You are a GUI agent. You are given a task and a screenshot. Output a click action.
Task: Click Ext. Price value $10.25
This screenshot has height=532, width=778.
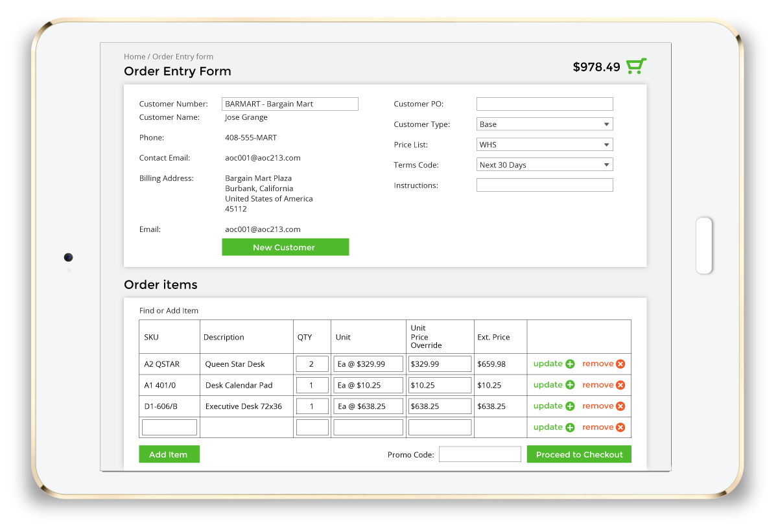[x=489, y=385]
